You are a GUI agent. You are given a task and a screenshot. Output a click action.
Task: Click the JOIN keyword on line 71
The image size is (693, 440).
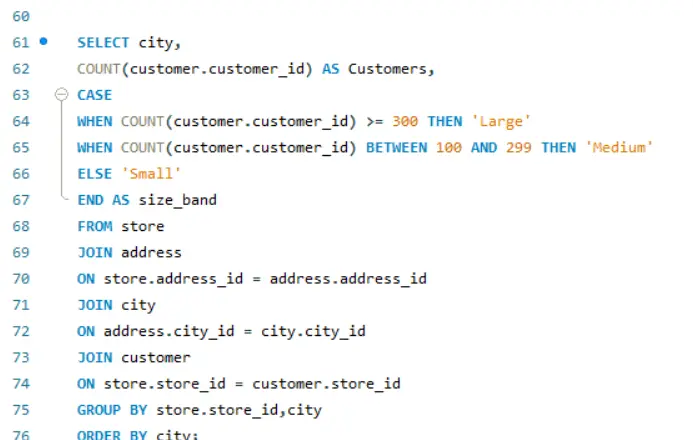point(95,305)
